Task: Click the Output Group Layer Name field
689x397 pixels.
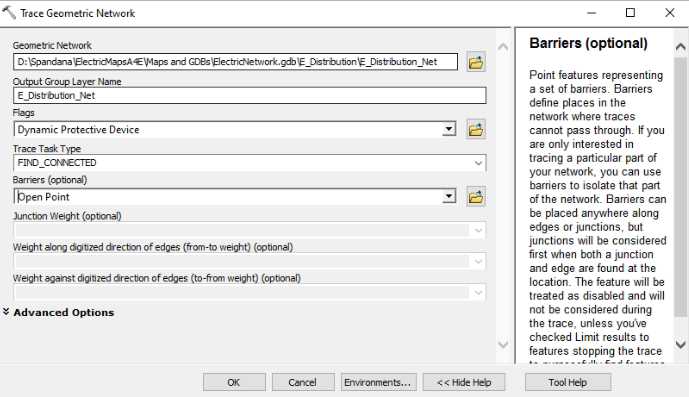Action: (250, 95)
